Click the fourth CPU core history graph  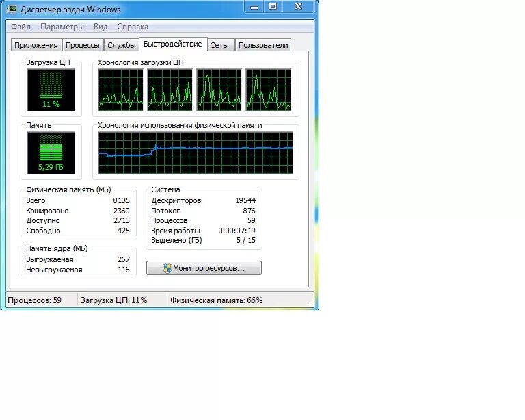[x=268, y=90]
